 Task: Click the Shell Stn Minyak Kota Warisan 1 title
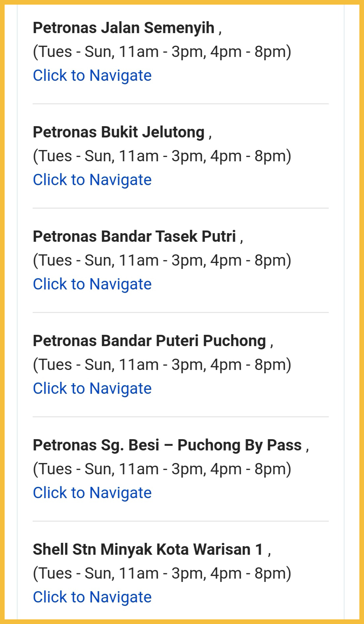(148, 549)
